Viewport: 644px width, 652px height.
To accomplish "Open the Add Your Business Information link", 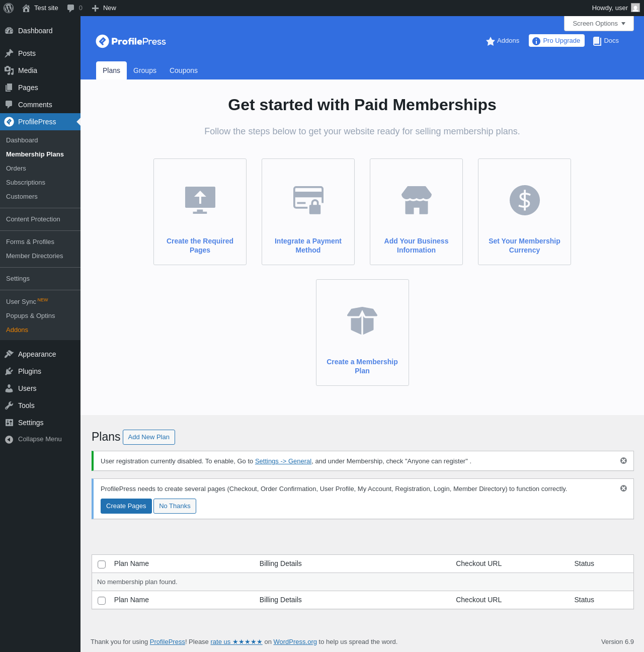I will 416,246.
